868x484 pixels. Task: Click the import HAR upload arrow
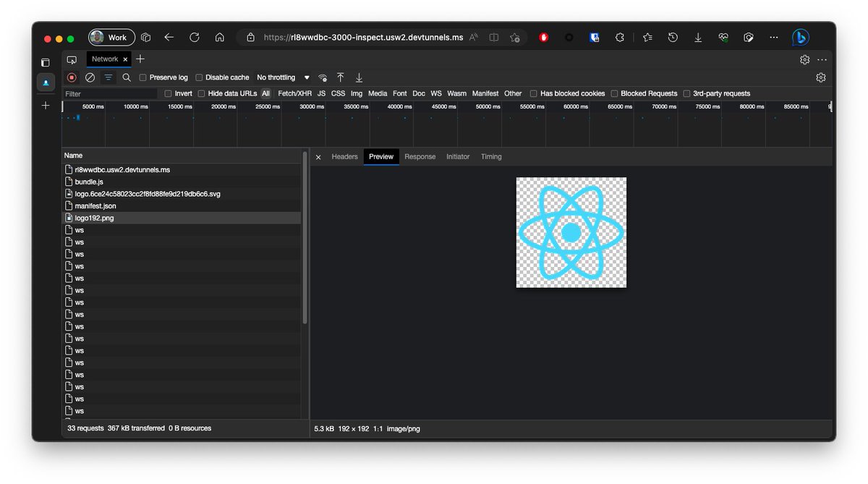(341, 77)
